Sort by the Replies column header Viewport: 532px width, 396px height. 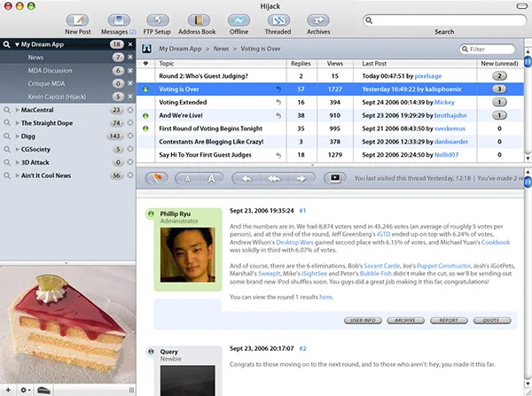[301, 64]
